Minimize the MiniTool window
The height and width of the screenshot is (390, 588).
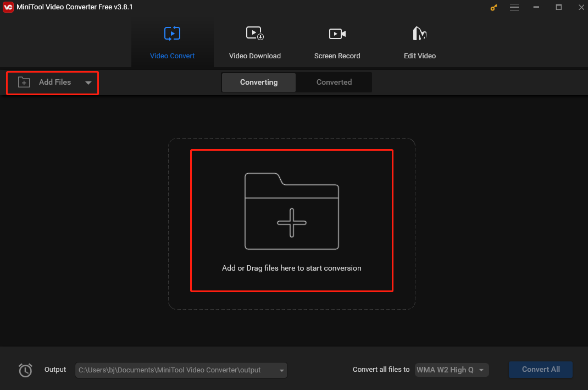[536, 7]
